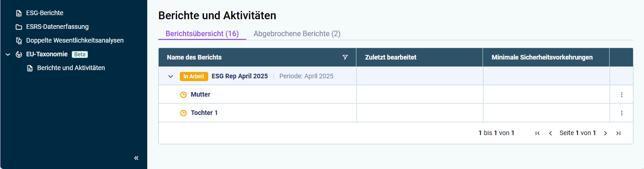Image resolution: width=644 pixels, height=169 pixels.
Task: Select the Berichtsübersicht (16) tab
Action: tap(202, 34)
